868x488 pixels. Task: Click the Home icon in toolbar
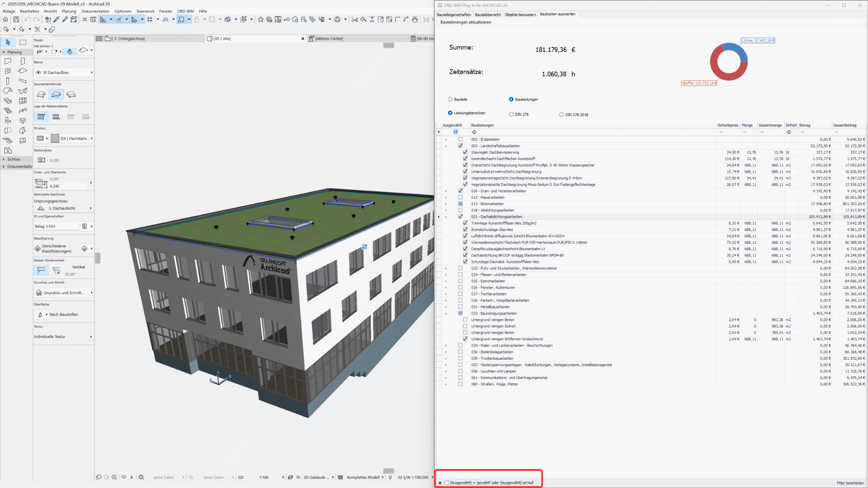pyautogui.click(x=5, y=19)
